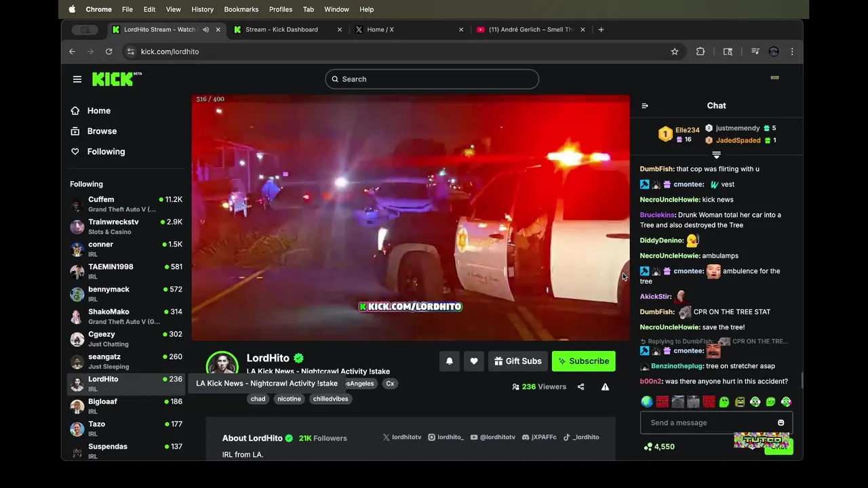
Task: Open Bigloaaf channel in Following list
Action: [126, 405]
